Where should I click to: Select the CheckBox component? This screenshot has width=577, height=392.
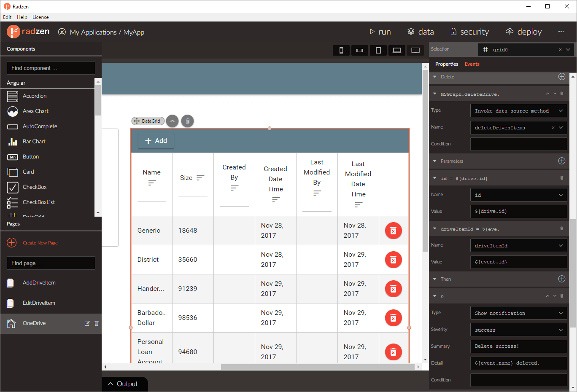35,187
